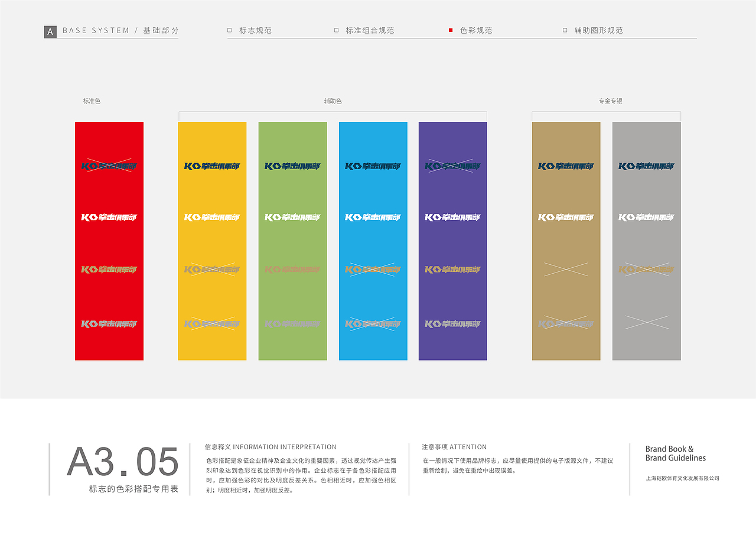Switch to the 标准组合规范 tab

370,30
